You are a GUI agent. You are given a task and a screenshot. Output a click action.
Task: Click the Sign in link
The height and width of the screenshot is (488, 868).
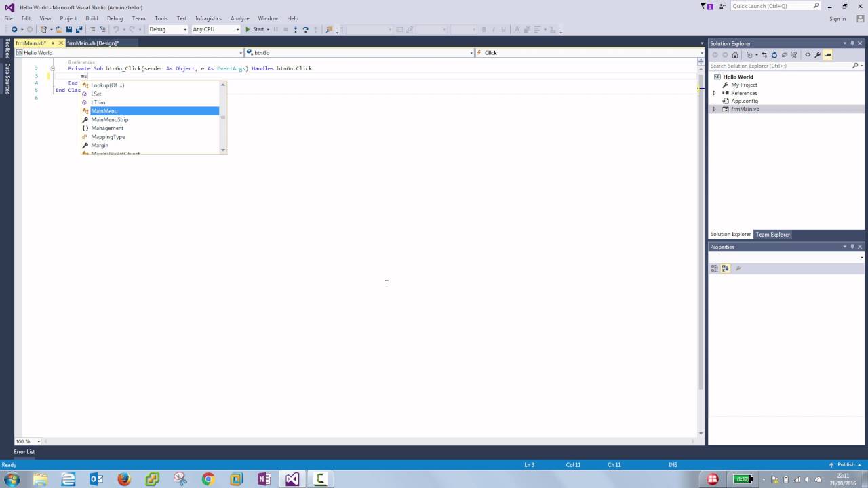point(837,18)
